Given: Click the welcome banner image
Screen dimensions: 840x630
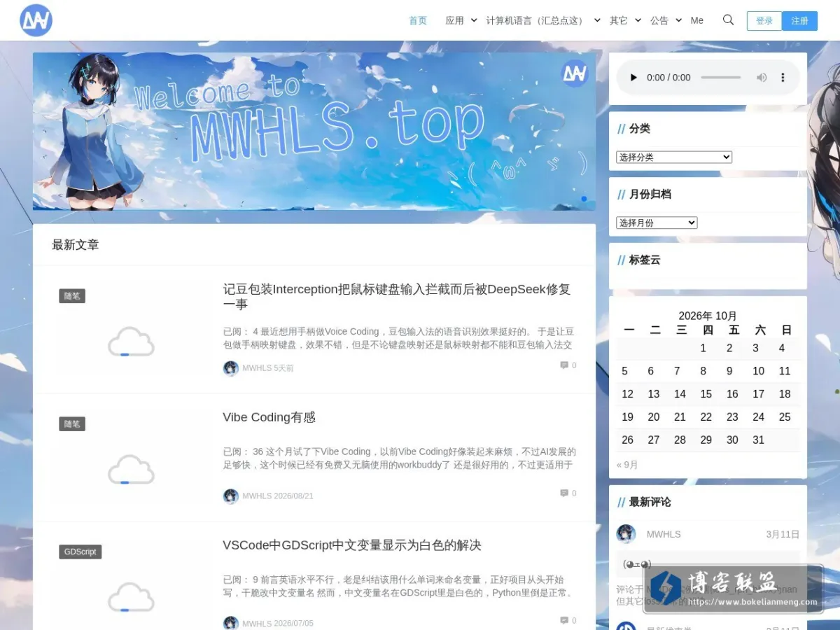Looking at the screenshot, I should click(314, 132).
